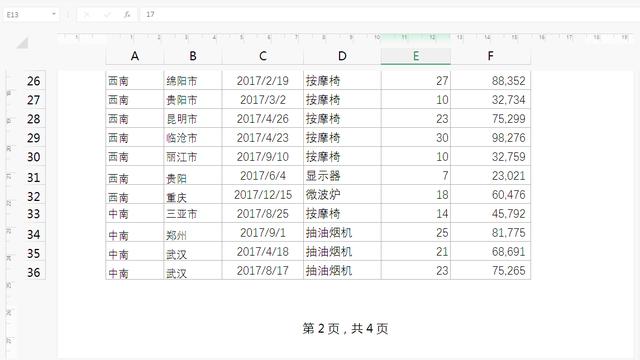Click date cell 2017/2/19

(x=263, y=80)
